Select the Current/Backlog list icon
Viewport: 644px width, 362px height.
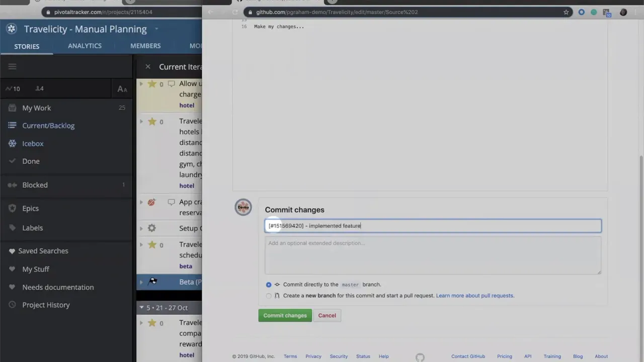coord(11,125)
